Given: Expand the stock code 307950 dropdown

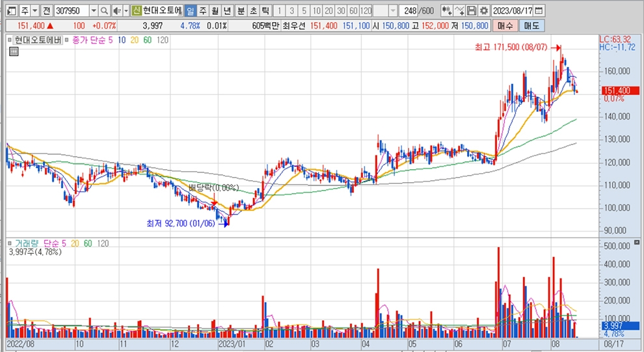Looking at the screenshot, I should point(93,11).
